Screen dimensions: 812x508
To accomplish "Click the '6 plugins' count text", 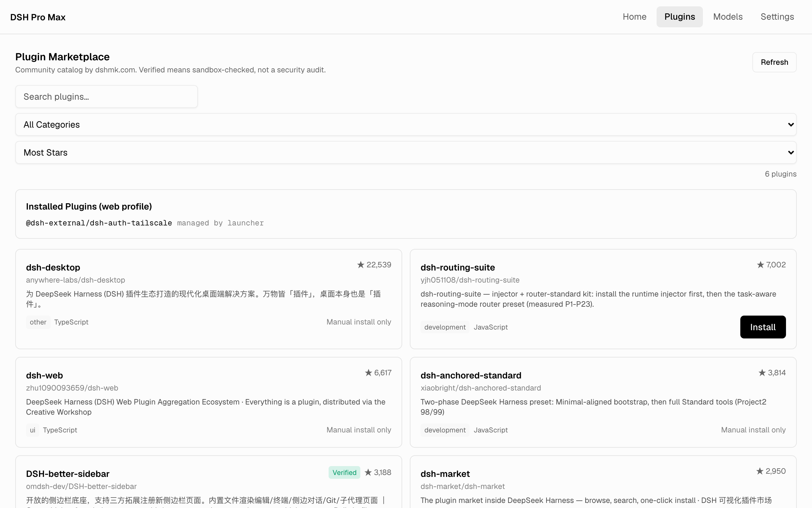I will 781,174.
